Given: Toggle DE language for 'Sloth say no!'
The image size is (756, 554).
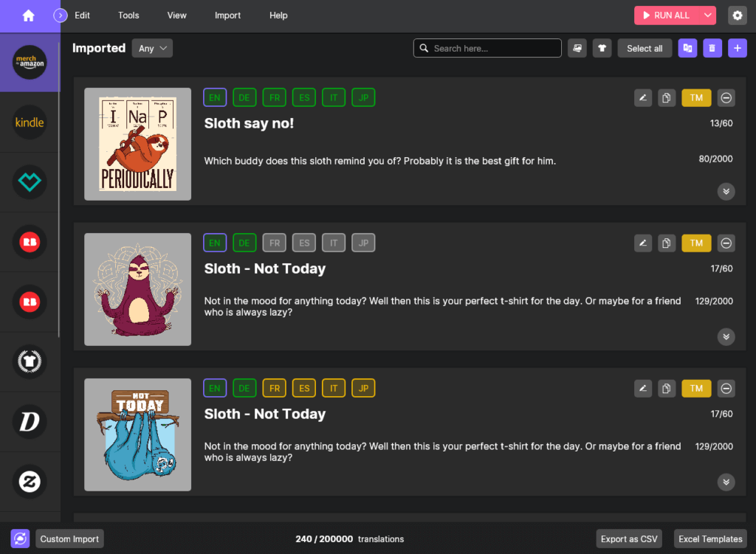Looking at the screenshot, I should point(244,97).
